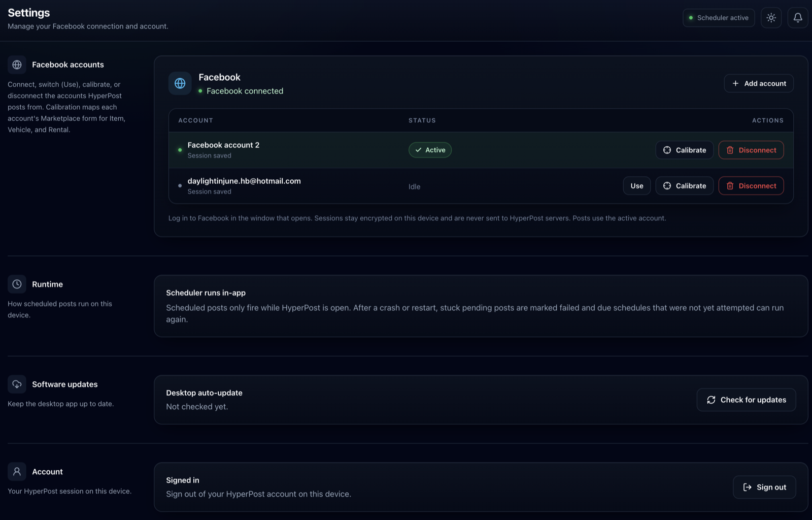Image resolution: width=812 pixels, height=520 pixels.
Task: Click the Active status badge
Action: 430,150
